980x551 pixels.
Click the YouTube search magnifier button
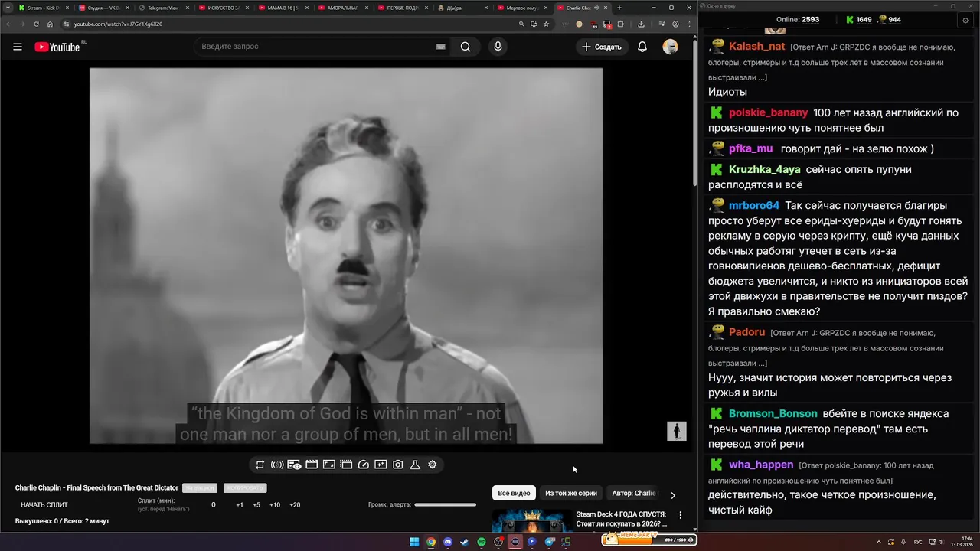(465, 47)
